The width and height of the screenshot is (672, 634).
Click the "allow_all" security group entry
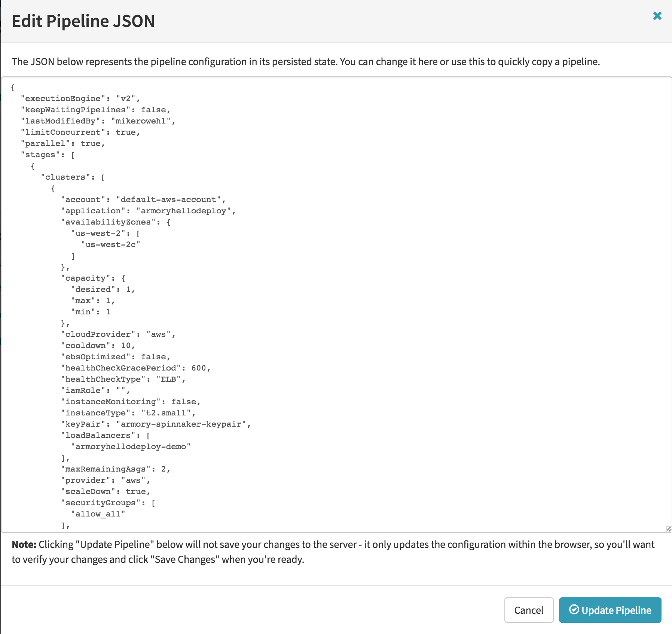[x=98, y=514]
